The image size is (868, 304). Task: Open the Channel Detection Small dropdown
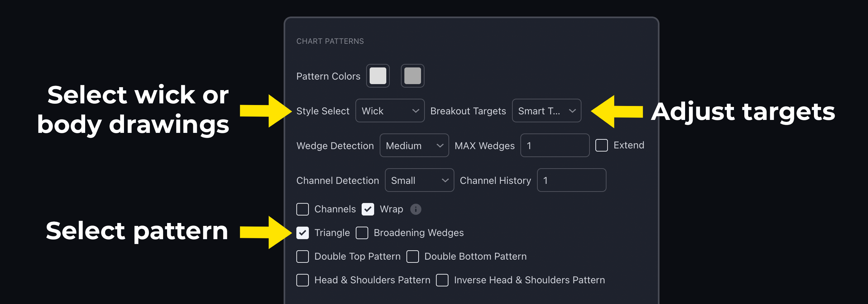tap(419, 180)
